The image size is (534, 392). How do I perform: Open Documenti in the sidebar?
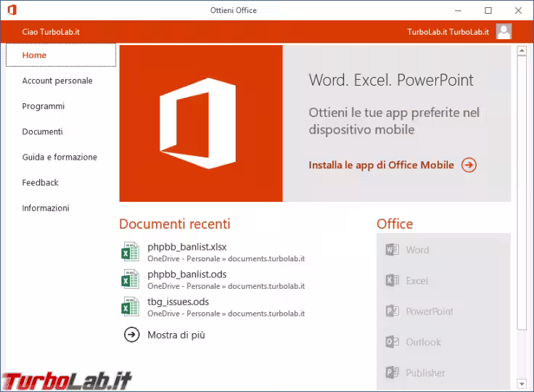[43, 131]
